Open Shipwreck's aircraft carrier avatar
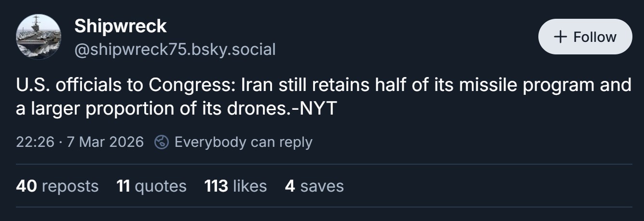644x221 pixels. click(x=39, y=37)
